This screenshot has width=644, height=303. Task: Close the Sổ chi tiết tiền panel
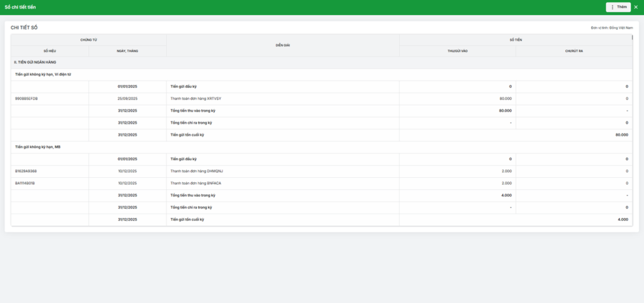pos(636,7)
